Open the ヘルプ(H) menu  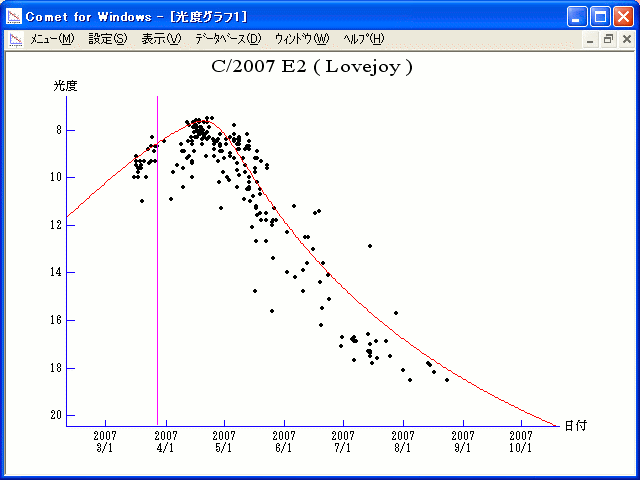click(x=363, y=39)
